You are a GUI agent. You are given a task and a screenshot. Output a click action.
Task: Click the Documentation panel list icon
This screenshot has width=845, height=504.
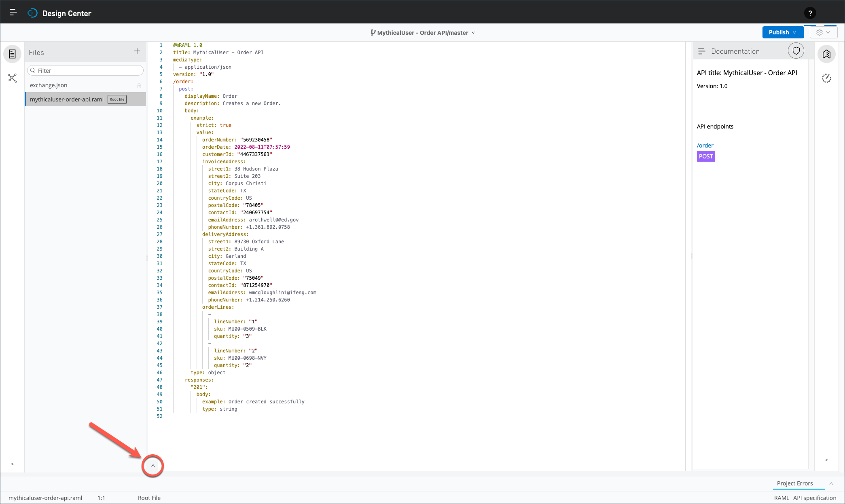coord(702,51)
